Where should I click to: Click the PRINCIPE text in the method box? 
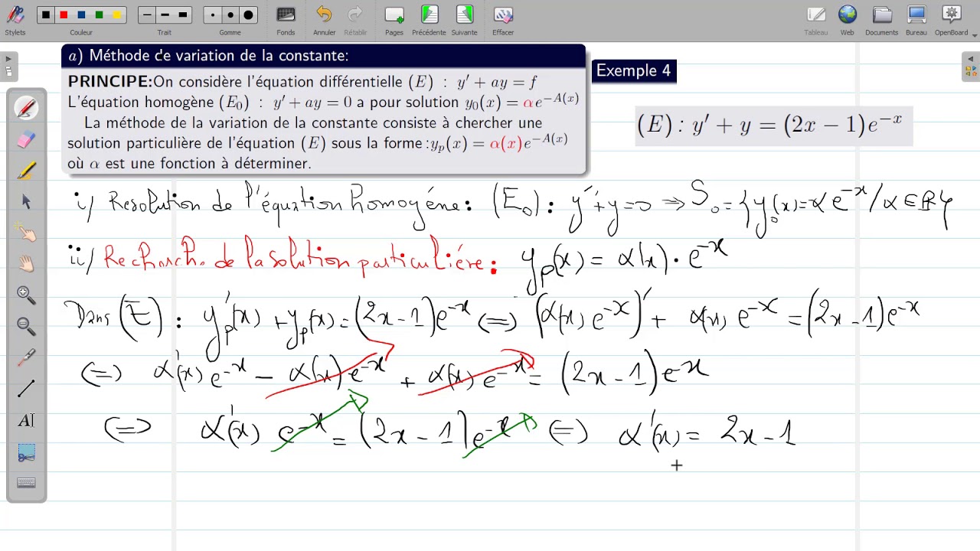(109, 82)
